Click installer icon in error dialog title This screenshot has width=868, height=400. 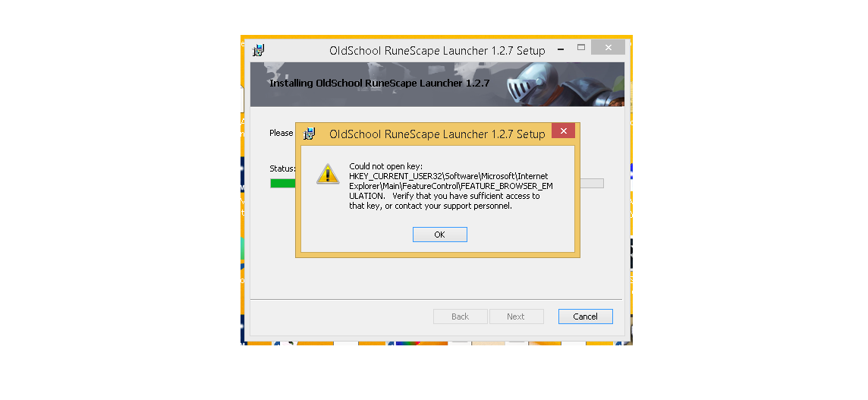tap(310, 134)
